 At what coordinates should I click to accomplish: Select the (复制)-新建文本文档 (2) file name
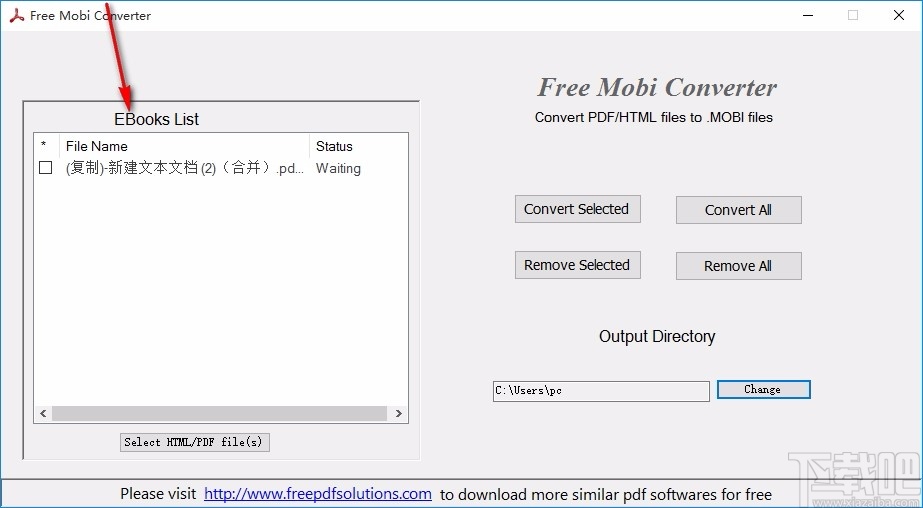point(185,168)
